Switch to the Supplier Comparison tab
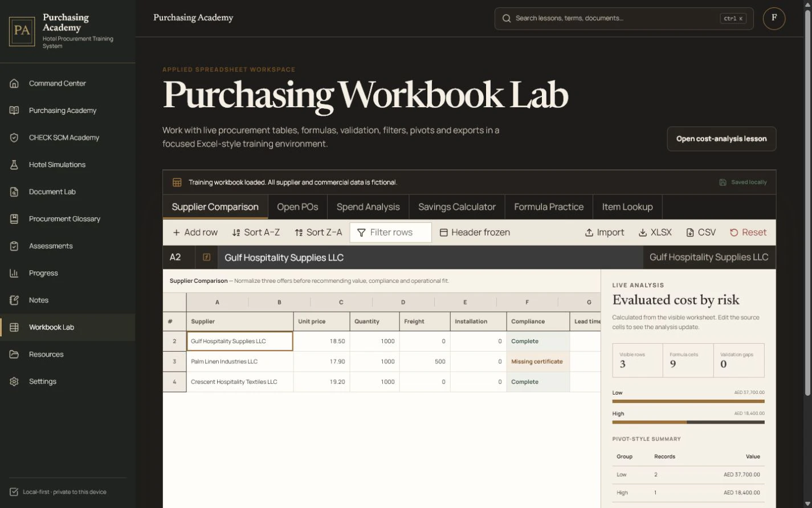This screenshot has height=508, width=812. [215, 207]
